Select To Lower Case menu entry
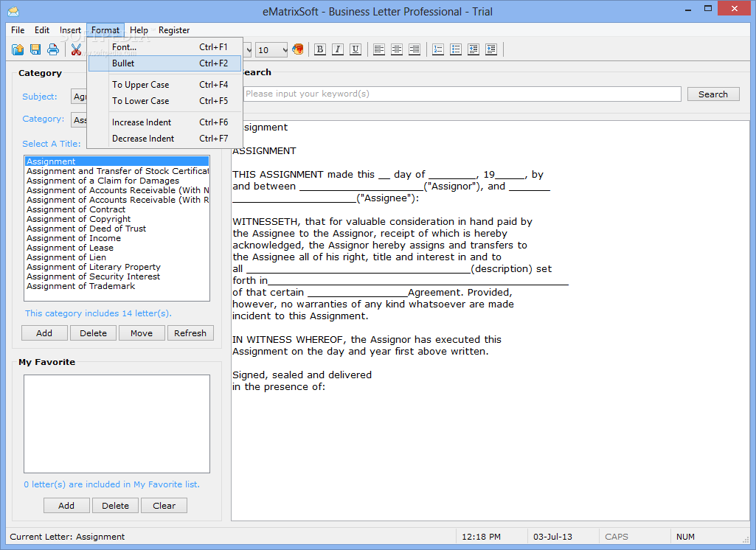The width and height of the screenshot is (756, 550). click(x=165, y=101)
